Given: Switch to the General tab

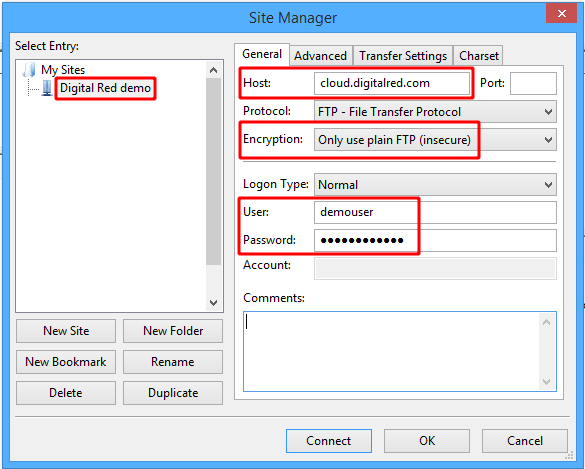Looking at the screenshot, I should pyautogui.click(x=262, y=54).
